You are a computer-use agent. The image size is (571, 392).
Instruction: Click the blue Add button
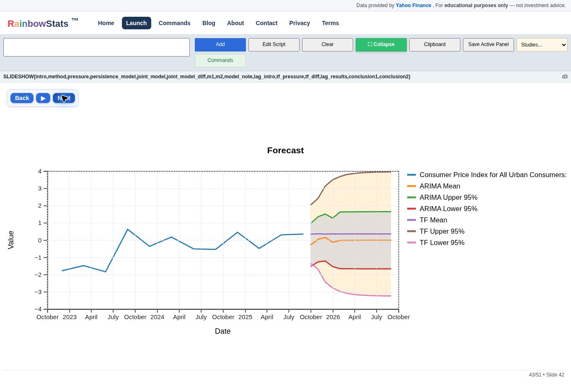[220, 44]
